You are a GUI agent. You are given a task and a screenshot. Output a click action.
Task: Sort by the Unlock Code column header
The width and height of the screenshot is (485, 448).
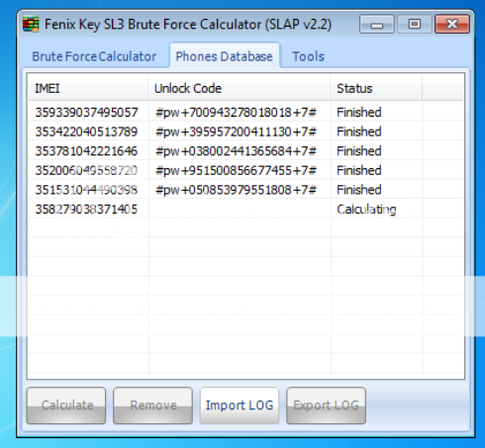[240, 88]
